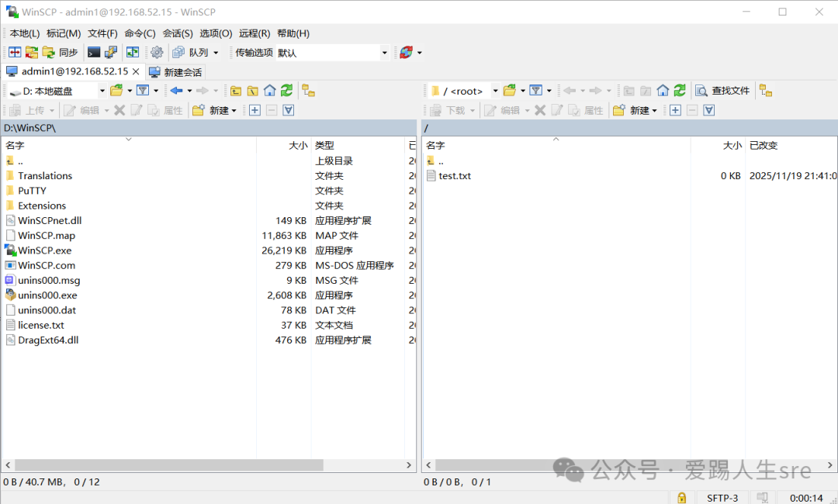The image size is (838, 504).
Task: Click local select files plus icon
Action: click(x=255, y=111)
